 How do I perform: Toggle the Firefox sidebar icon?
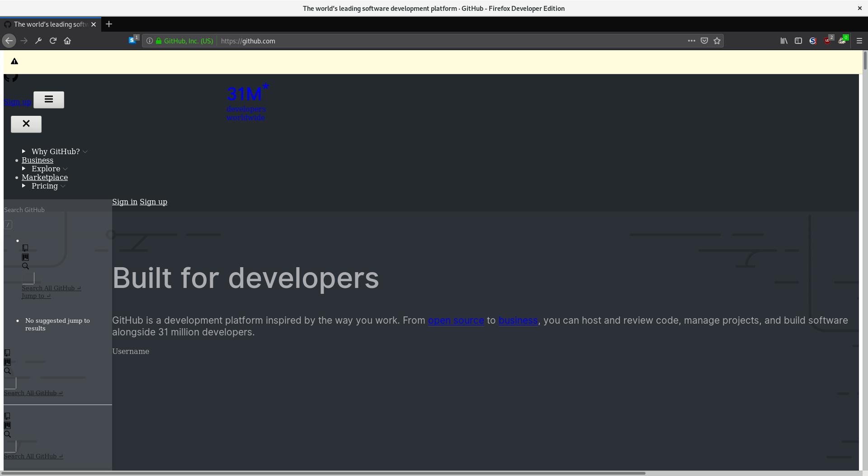click(798, 41)
